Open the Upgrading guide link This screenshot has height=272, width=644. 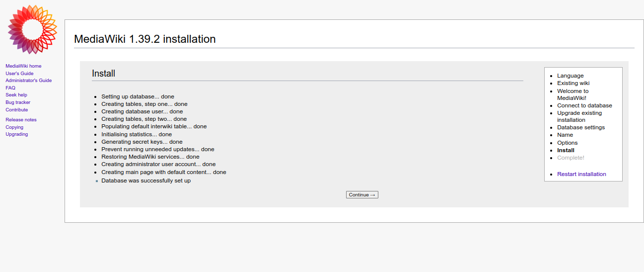pos(17,134)
